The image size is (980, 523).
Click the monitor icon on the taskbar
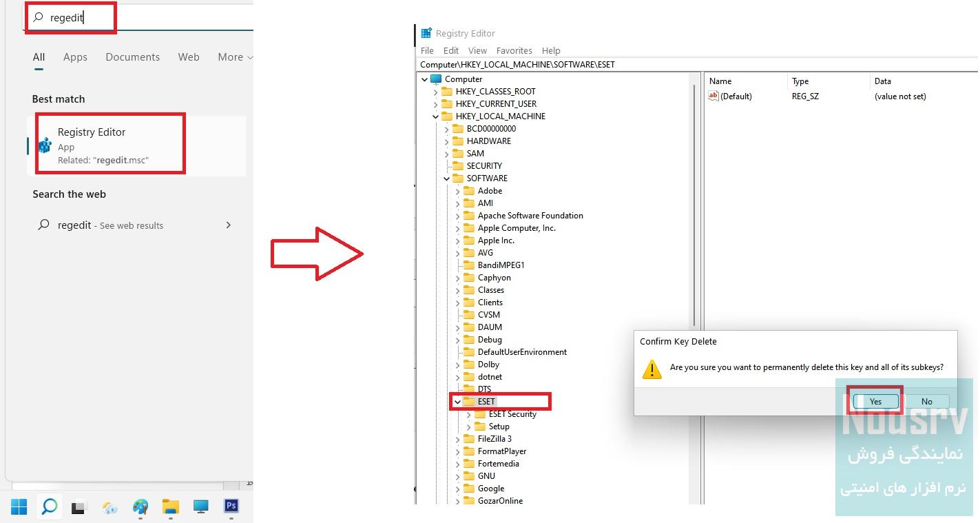pyautogui.click(x=201, y=508)
